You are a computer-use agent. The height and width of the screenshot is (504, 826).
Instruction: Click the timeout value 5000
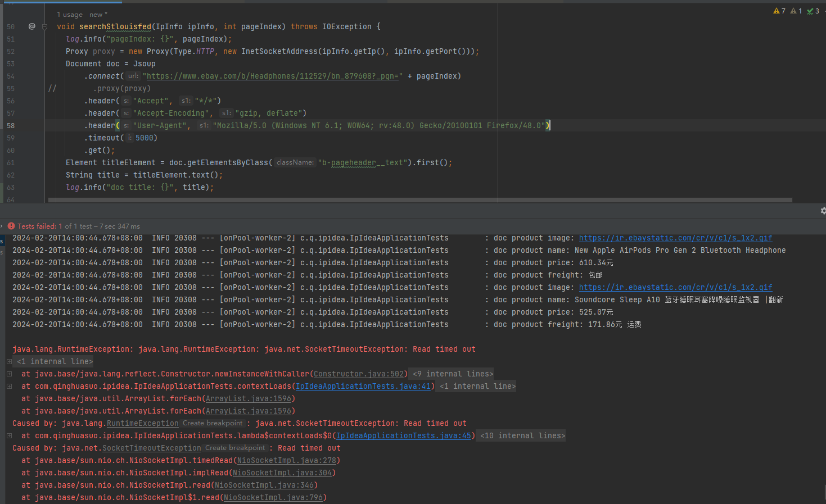tap(145, 138)
